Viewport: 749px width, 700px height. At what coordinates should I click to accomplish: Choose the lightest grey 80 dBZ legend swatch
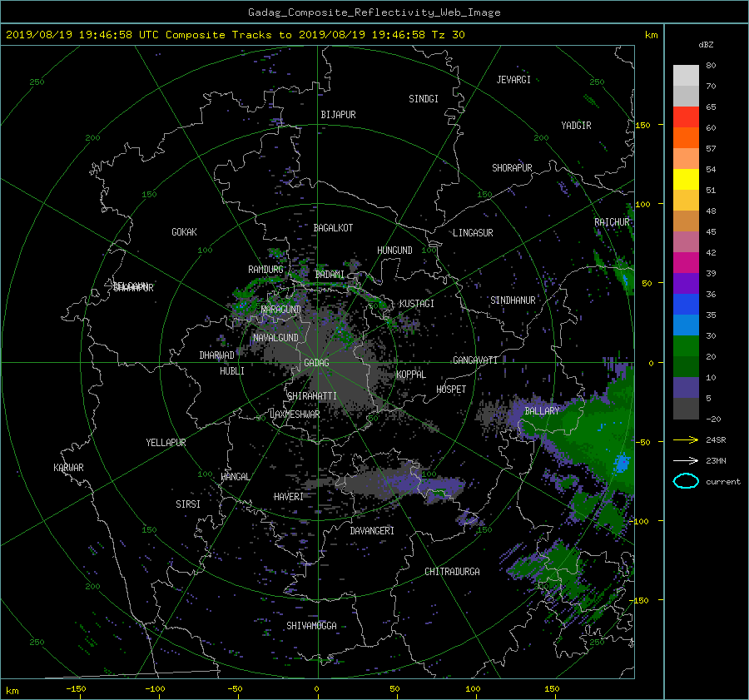[x=686, y=76]
